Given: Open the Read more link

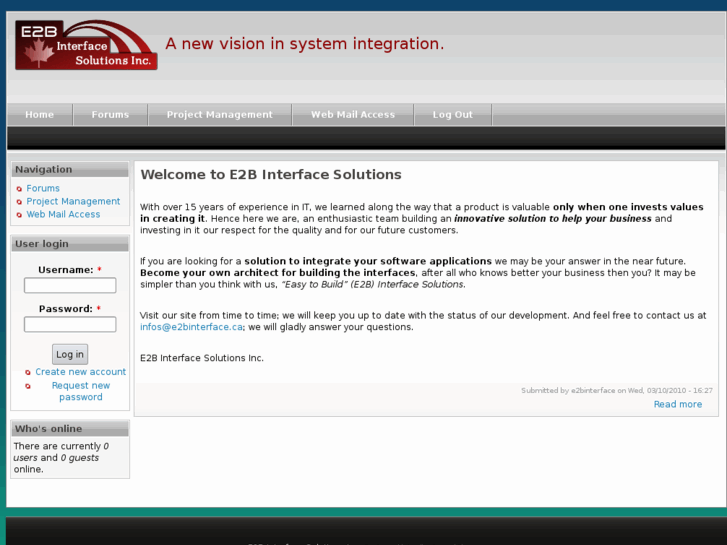Looking at the screenshot, I should tap(677, 404).
